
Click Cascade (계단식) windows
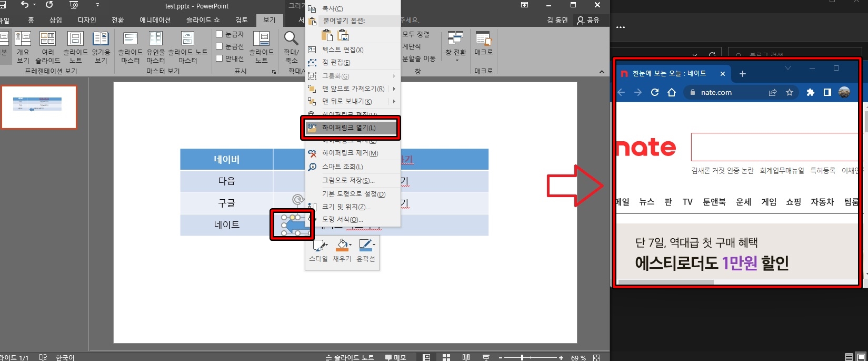(412, 46)
